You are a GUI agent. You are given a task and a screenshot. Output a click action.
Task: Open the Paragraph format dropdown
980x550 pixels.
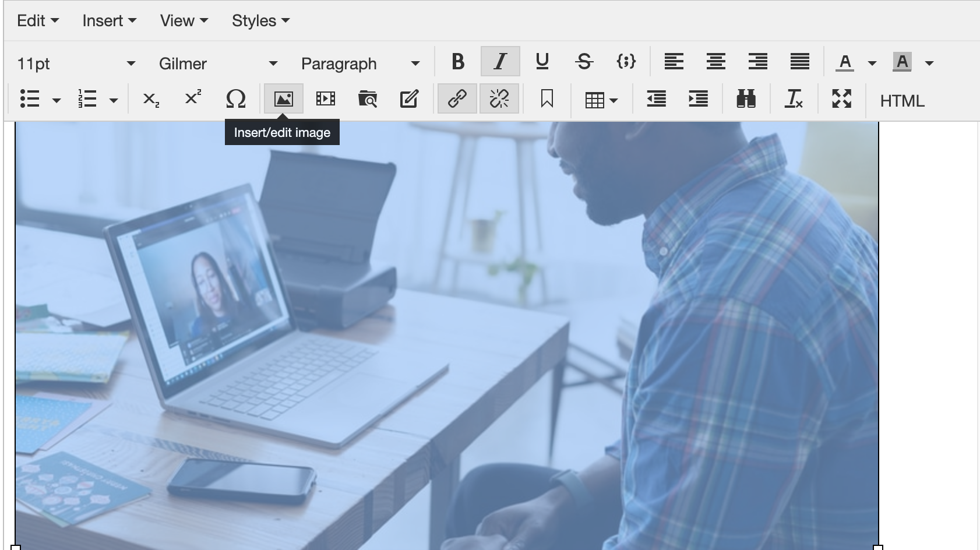360,63
